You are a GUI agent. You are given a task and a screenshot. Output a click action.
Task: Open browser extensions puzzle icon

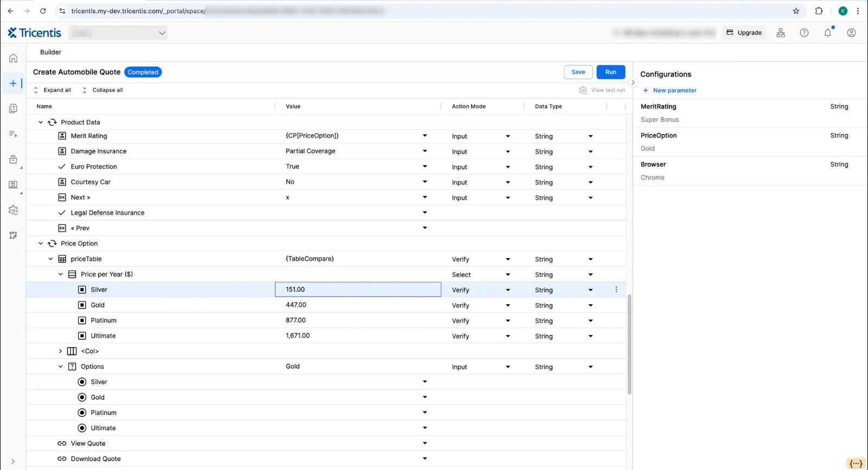tap(819, 11)
